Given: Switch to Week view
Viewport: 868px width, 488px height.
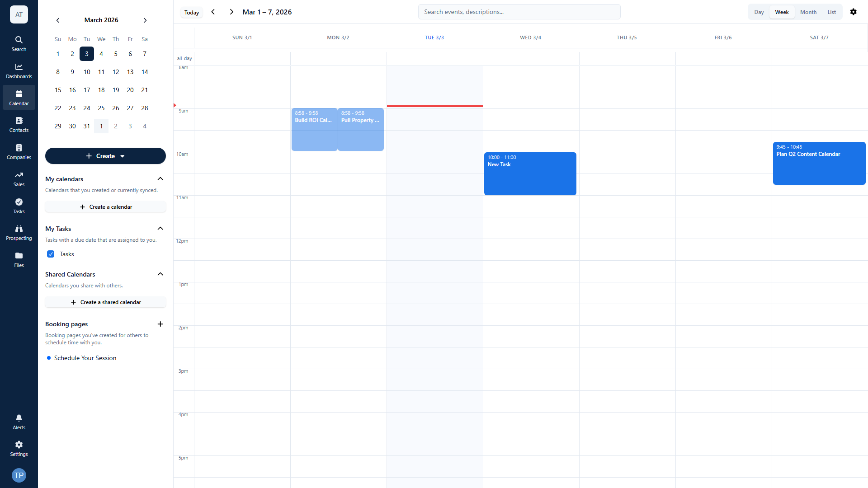Looking at the screenshot, I should click(782, 12).
